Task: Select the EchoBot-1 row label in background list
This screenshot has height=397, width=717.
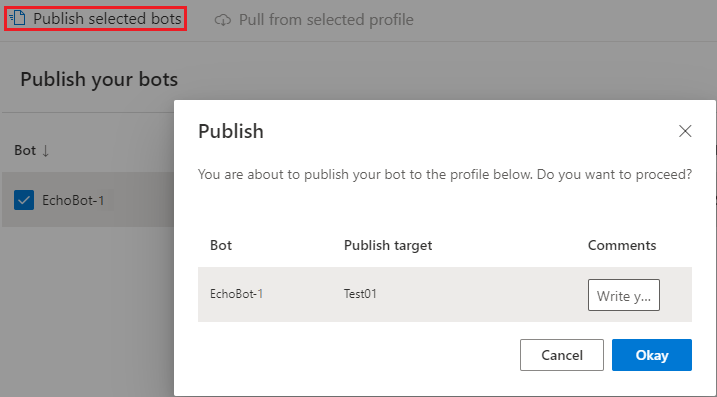Action: pos(73,200)
